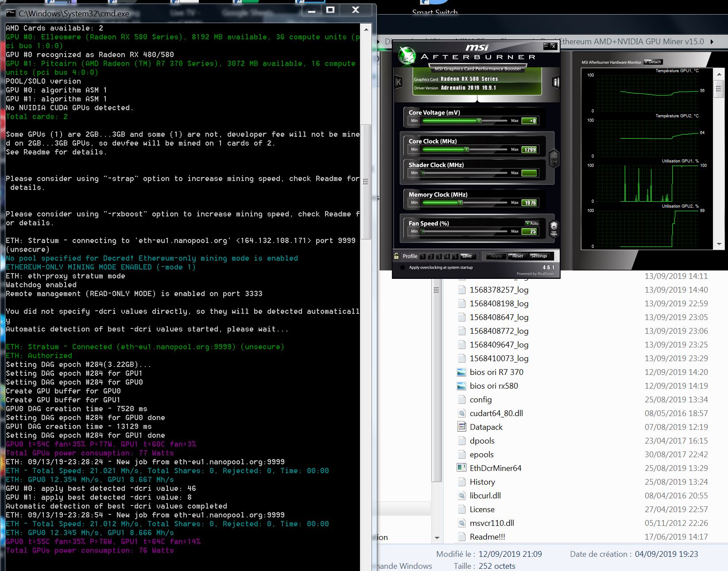This screenshot has height=571, width=728.
Task: Click the Fan Speed value field 25
Action: (x=530, y=231)
